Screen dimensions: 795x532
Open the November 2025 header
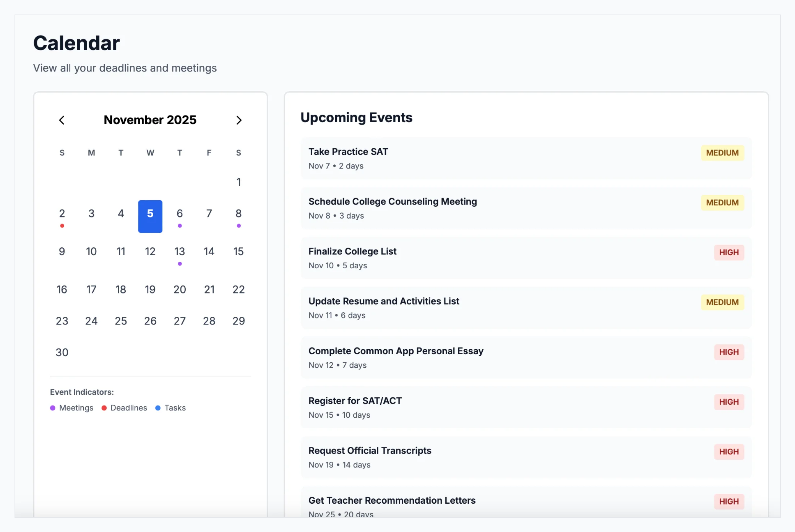[150, 120]
